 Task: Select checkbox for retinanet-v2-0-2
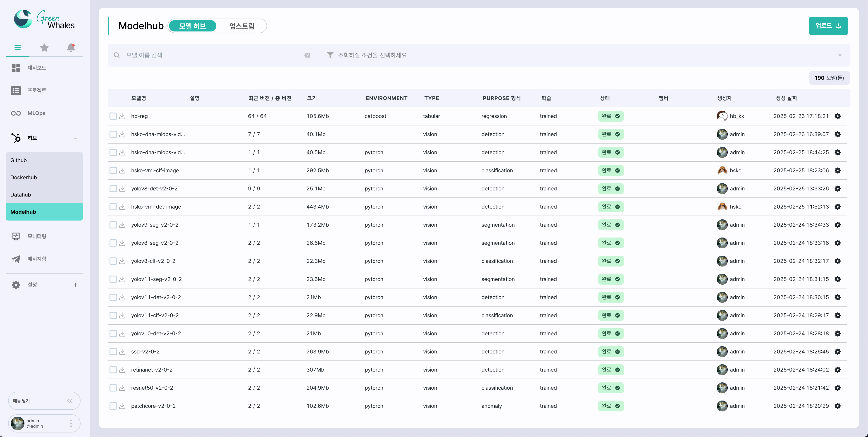(113, 370)
